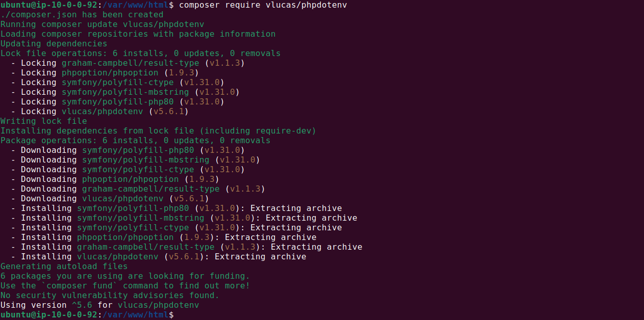Click 'Lock file operations: 6 installs' line

[x=141, y=54]
